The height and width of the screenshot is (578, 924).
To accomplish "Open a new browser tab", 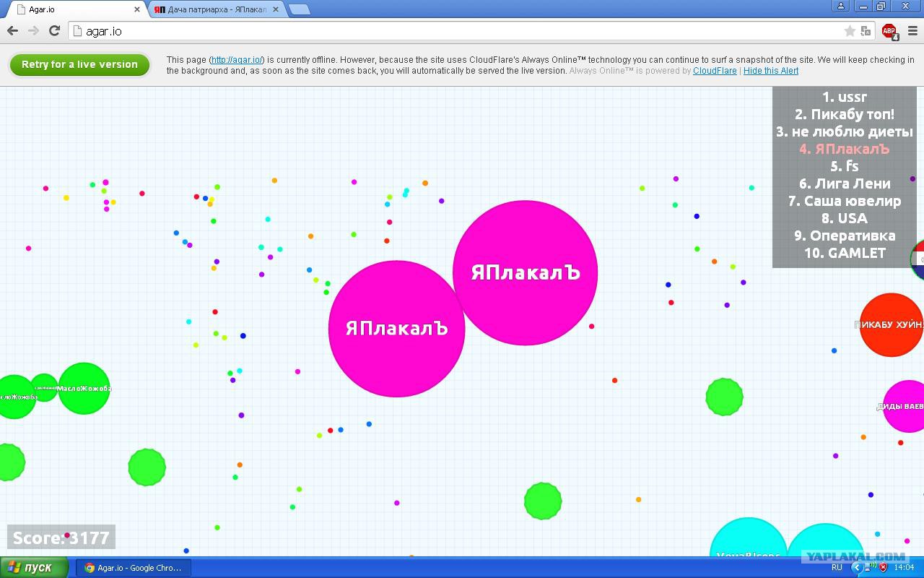I will 300,9.
